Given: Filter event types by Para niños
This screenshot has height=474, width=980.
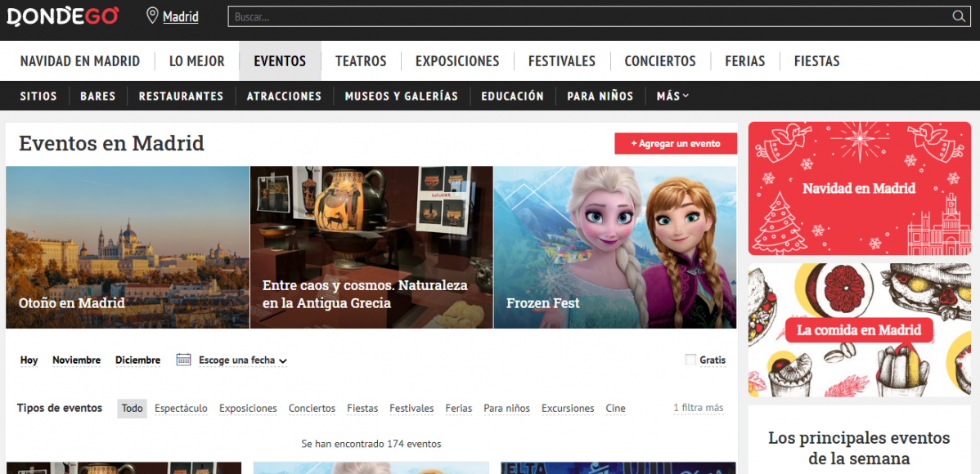Looking at the screenshot, I should point(507,409).
